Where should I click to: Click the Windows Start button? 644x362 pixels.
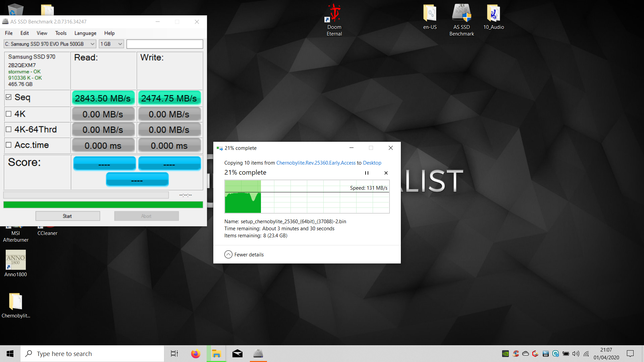(10, 354)
